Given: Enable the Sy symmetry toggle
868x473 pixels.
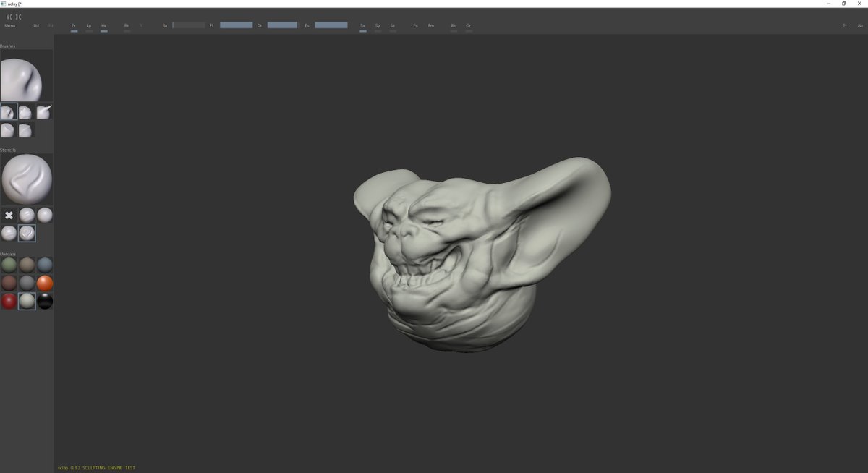Looking at the screenshot, I should (377, 25).
